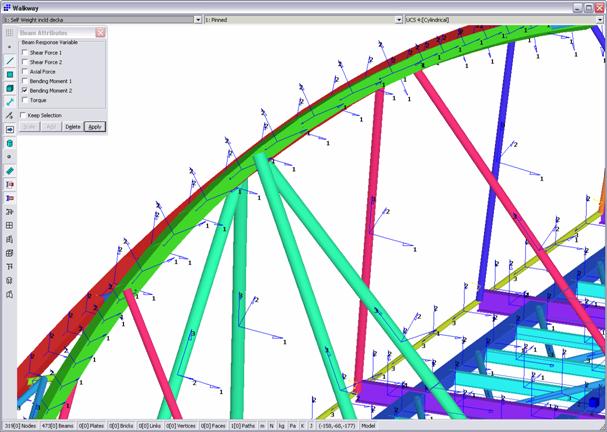Select the link entity tool
607x432 pixels.
click(9, 101)
